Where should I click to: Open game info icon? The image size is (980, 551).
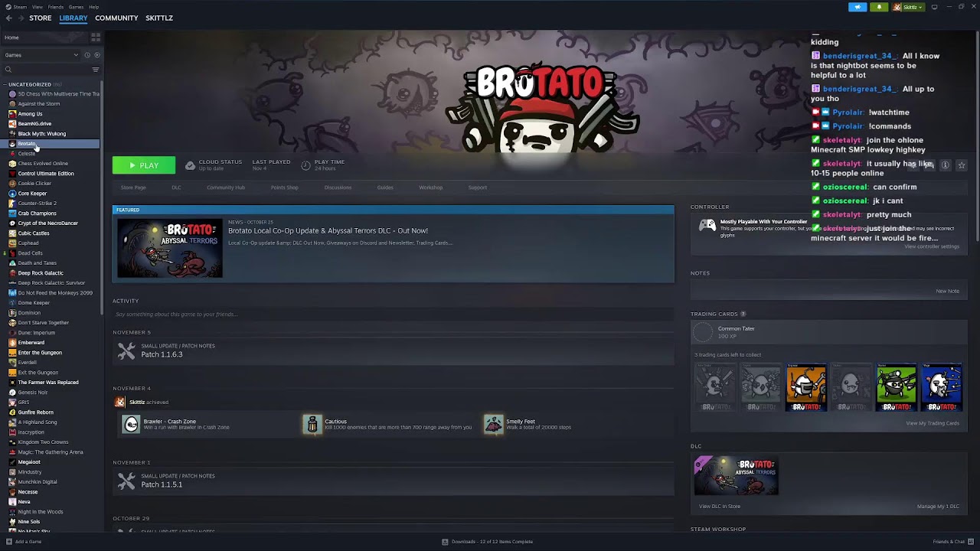click(x=945, y=165)
